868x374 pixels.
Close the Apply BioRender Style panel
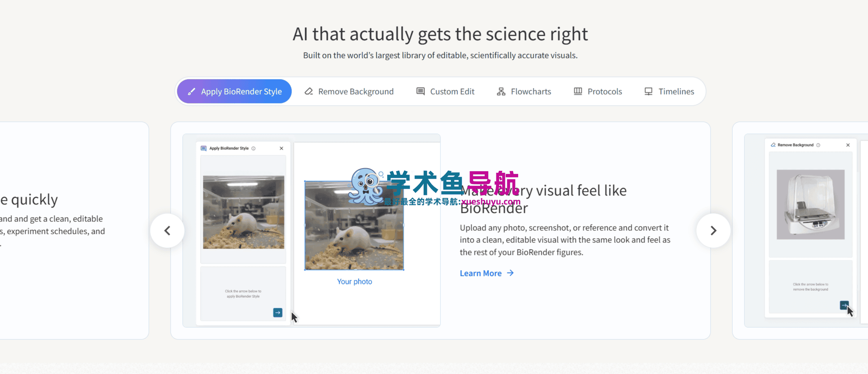[281, 148]
